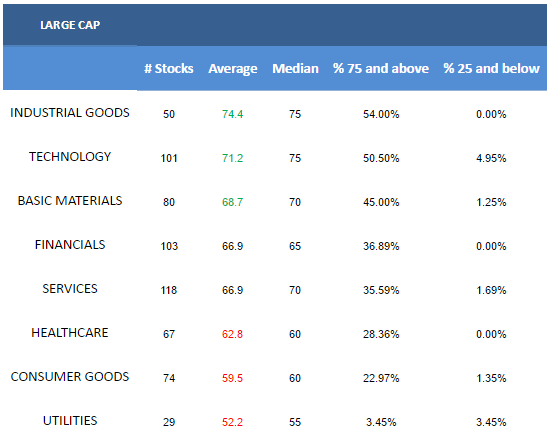Click the FINANCIALS sector label
Image resolution: width=549 pixels, height=436 pixels.
tap(70, 245)
